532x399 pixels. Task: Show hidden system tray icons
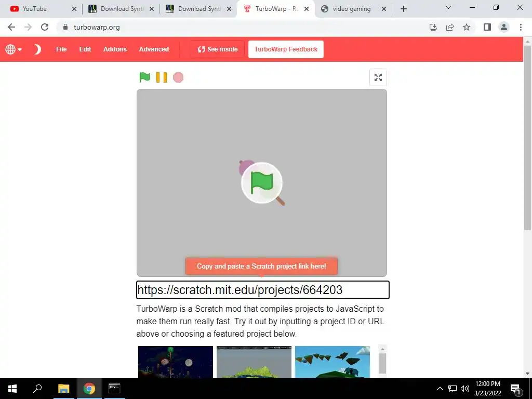(x=440, y=389)
